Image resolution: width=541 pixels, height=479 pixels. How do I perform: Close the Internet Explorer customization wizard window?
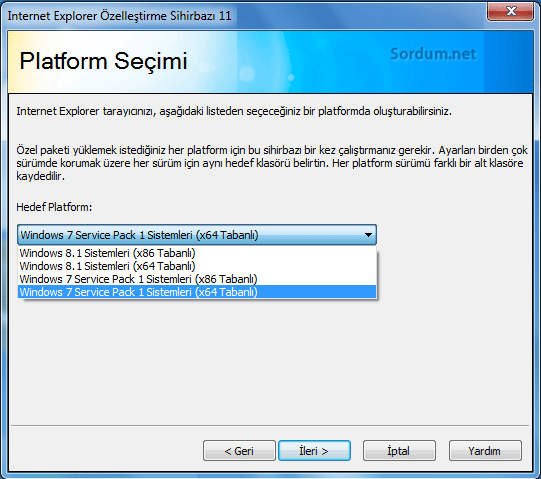(x=511, y=12)
